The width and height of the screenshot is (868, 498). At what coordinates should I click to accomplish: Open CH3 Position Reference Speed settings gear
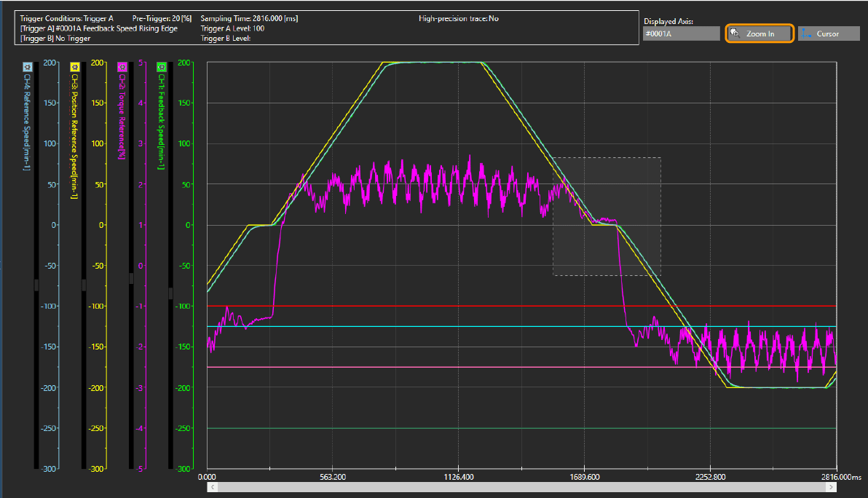tap(74, 66)
